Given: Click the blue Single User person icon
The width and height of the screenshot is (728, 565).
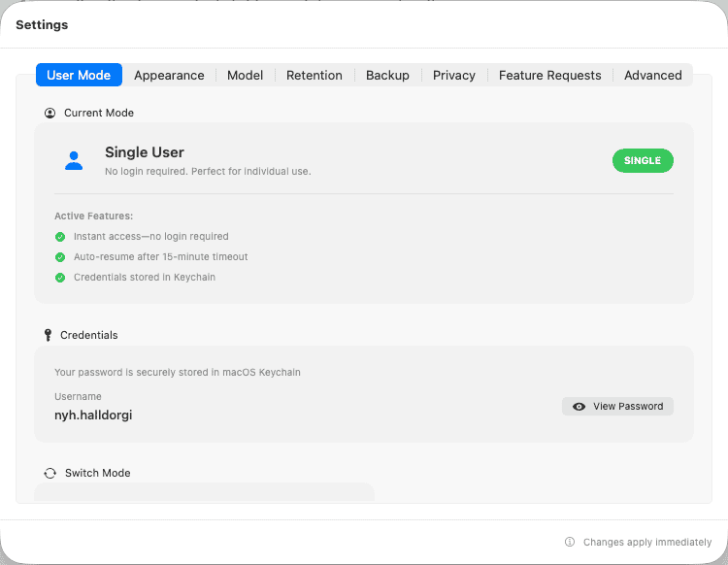Looking at the screenshot, I should coord(74,160).
